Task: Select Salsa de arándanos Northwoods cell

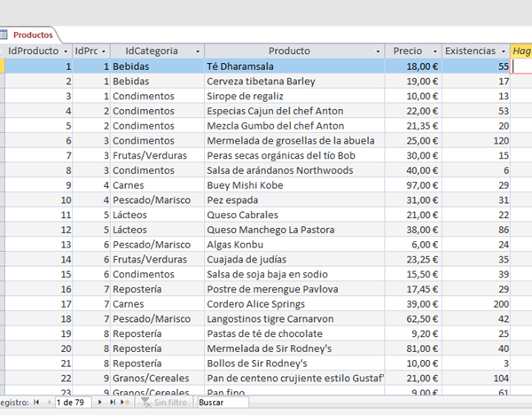Action: click(294, 170)
